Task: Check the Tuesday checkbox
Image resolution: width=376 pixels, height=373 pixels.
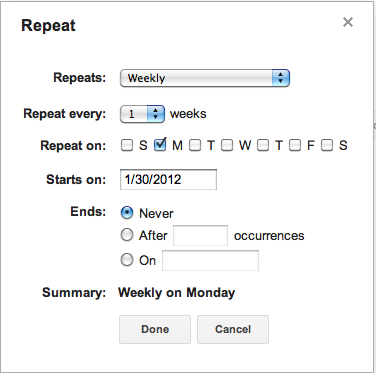Action: point(195,145)
